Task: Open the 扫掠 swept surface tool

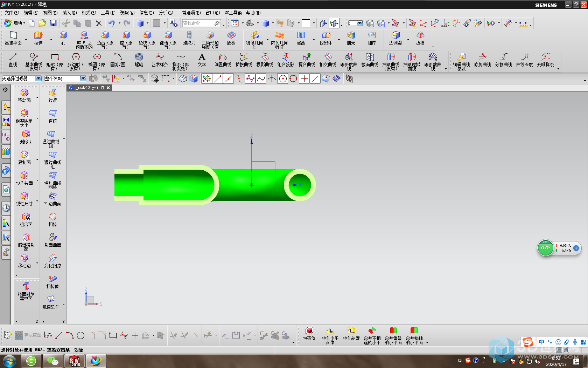Action: pos(52,220)
